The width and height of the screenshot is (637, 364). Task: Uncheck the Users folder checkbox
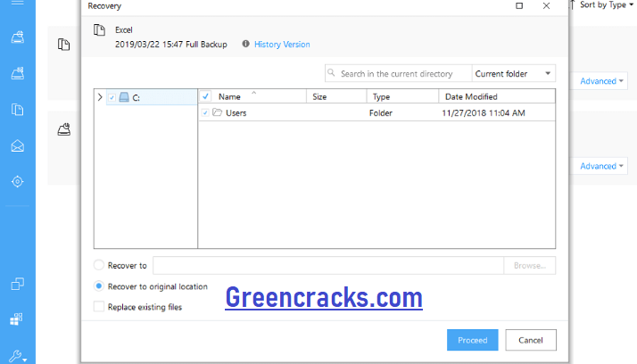pos(205,112)
